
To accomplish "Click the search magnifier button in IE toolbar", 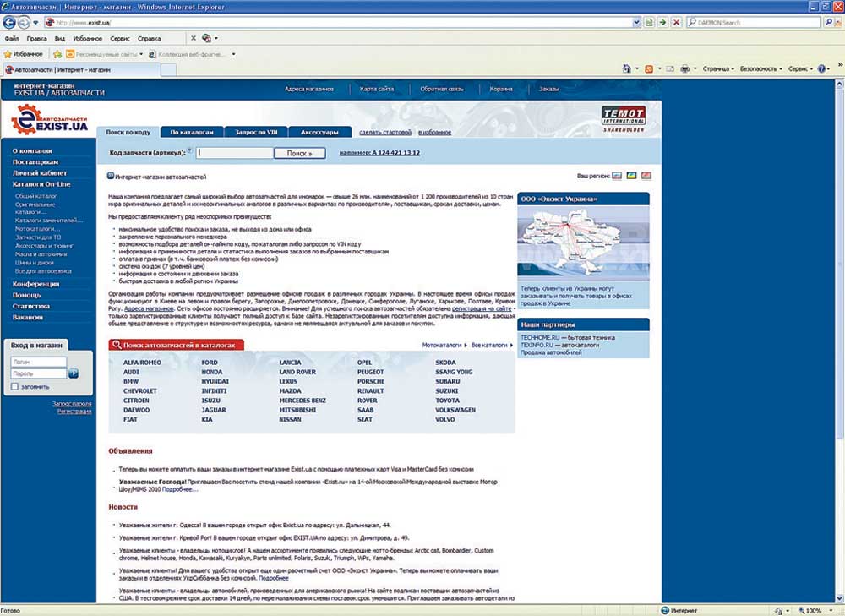I will (x=829, y=23).
